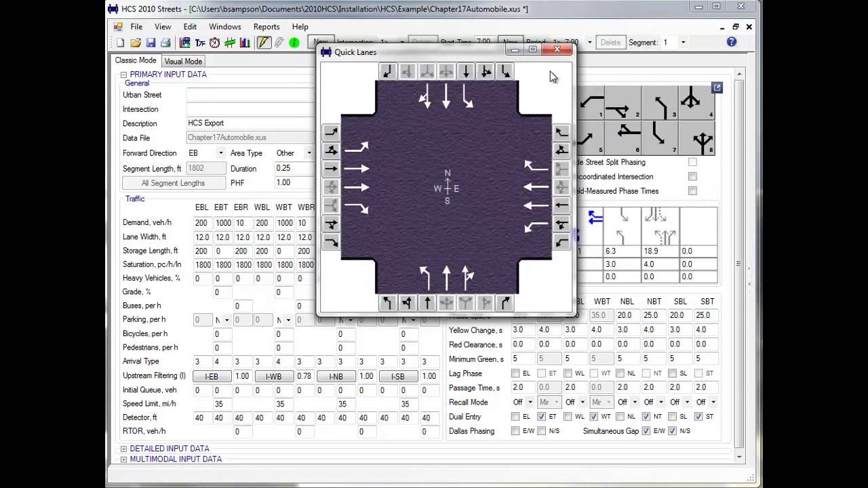Enable Lag Phase WL checkbox
This screenshot has width=868, height=488.
tap(568, 373)
